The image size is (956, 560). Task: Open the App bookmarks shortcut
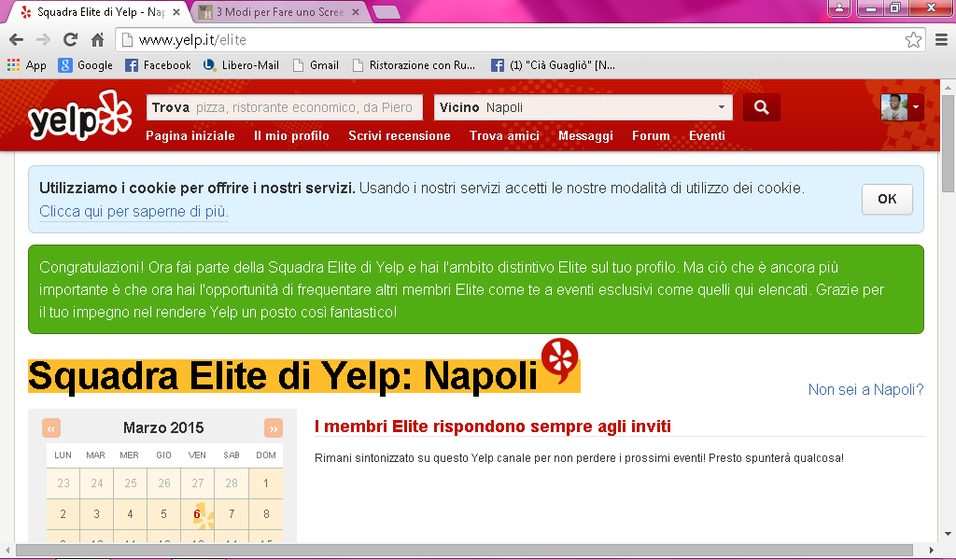click(x=27, y=65)
